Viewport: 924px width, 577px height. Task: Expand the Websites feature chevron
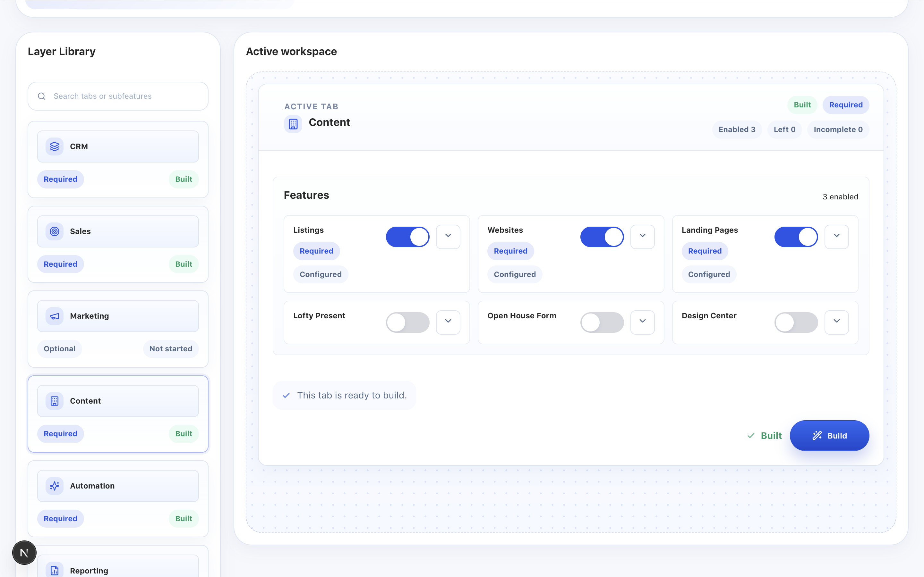(642, 236)
